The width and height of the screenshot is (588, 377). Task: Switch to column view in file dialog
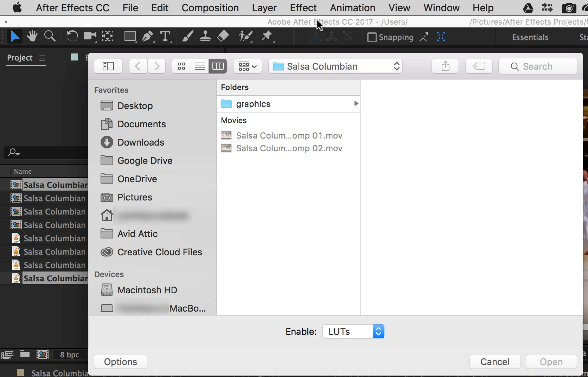[218, 66]
